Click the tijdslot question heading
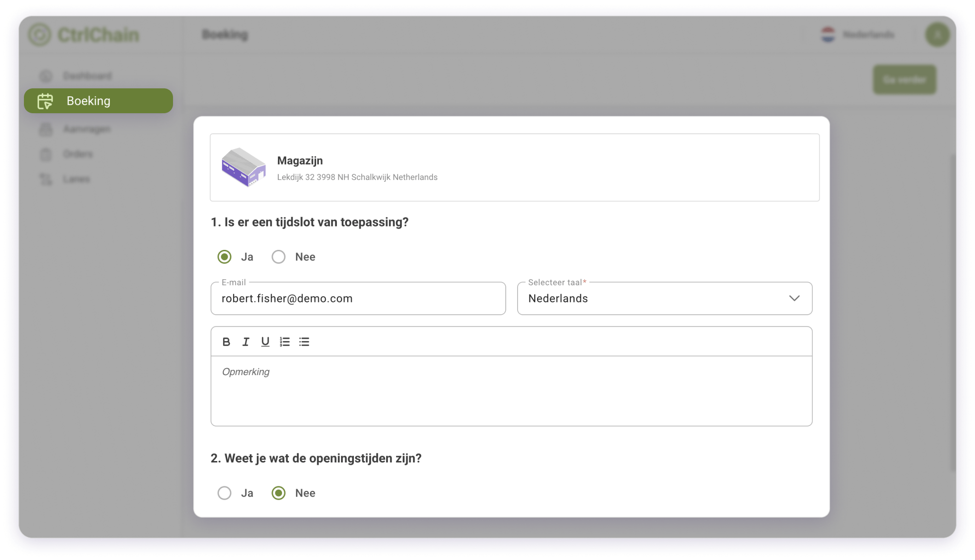Screen dimensions: 975x560 point(310,222)
